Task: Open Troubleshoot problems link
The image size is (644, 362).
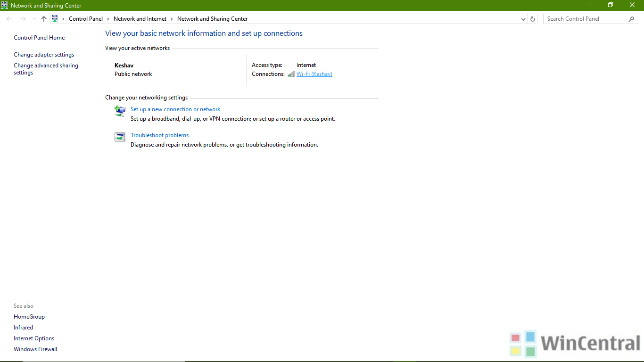Action: (159, 135)
